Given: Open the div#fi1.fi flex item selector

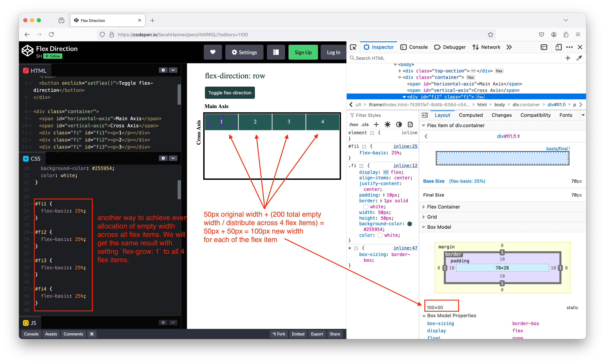Looking at the screenshot, I should [508, 136].
